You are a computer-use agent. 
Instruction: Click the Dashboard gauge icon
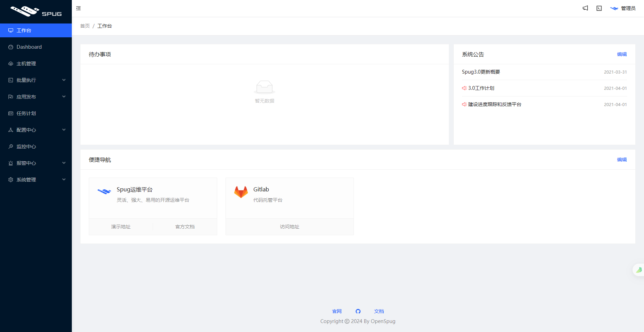pyautogui.click(x=11, y=47)
